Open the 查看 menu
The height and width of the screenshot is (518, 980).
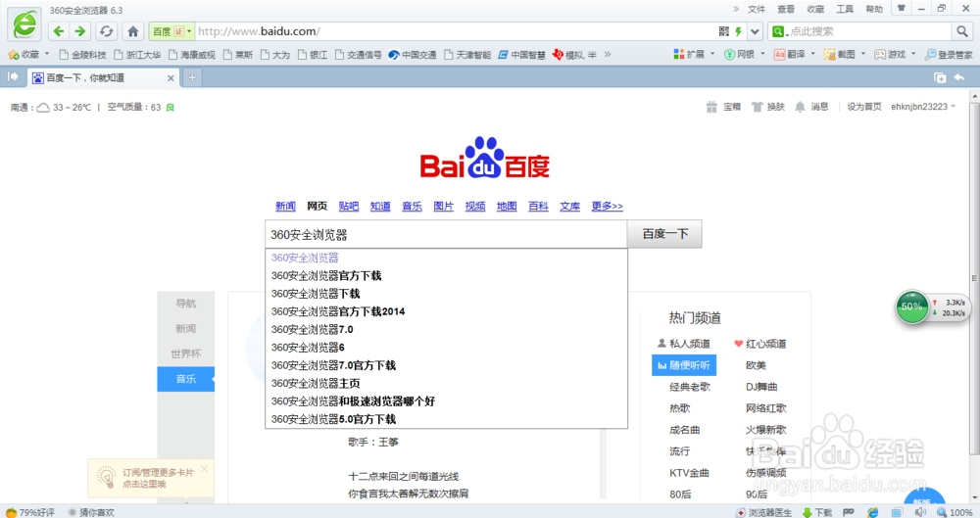click(786, 10)
